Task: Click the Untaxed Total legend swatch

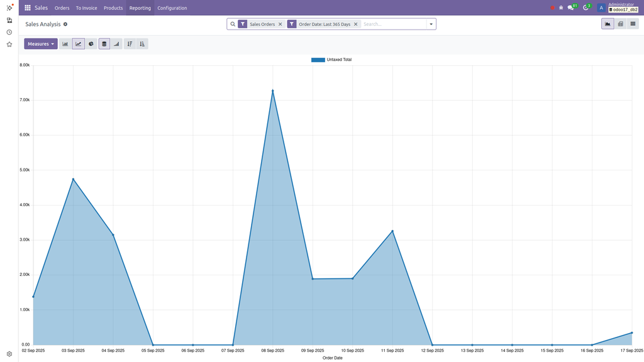Action: [x=318, y=60]
